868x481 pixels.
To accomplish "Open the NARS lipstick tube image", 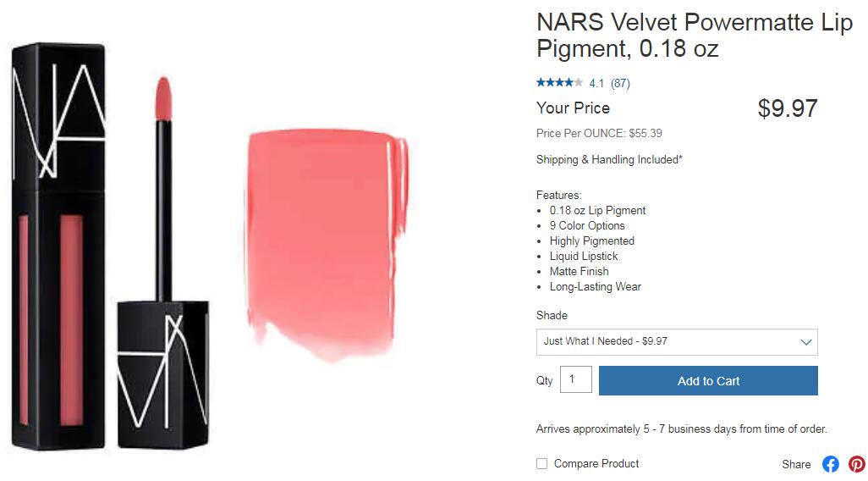I will [58, 246].
